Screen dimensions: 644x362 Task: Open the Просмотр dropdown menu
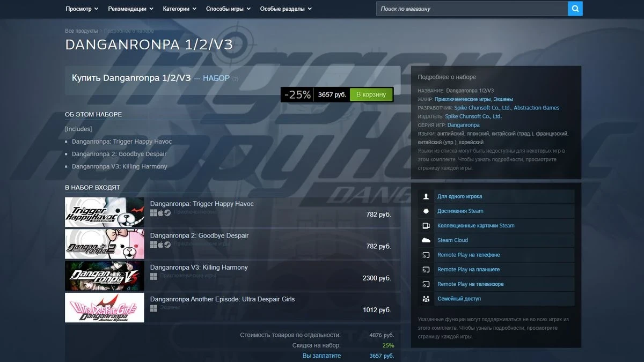pos(82,9)
